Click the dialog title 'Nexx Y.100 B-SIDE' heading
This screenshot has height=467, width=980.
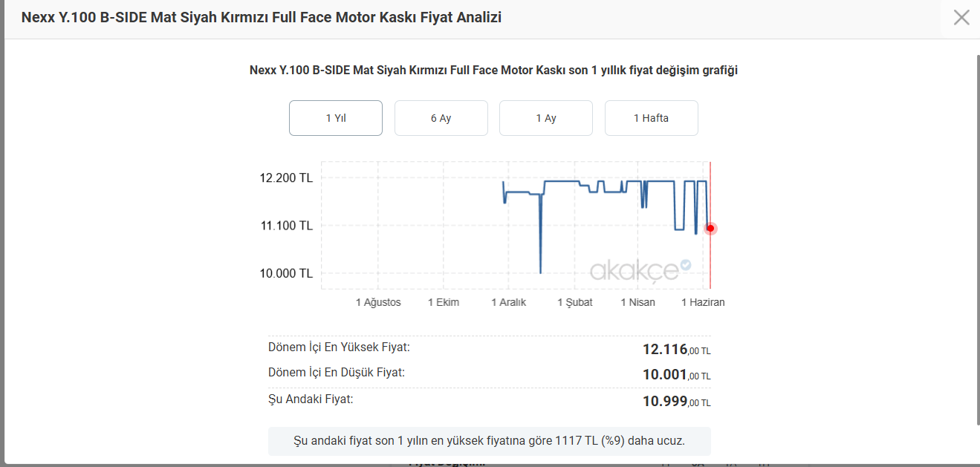(262, 17)
